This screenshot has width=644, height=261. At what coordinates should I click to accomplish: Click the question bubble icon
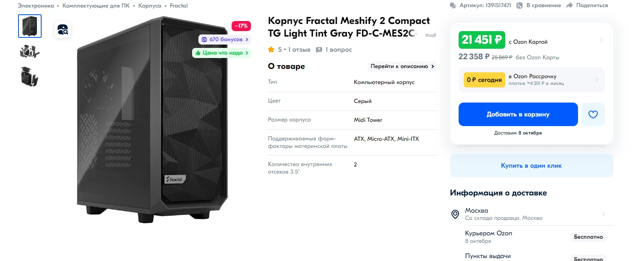(319, 50)
